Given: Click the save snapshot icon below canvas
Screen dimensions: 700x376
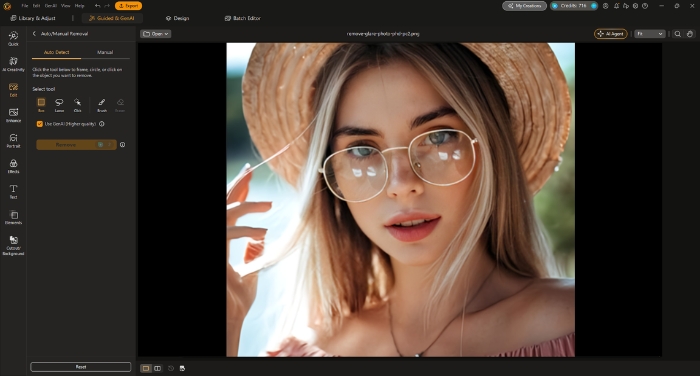Looking at the screenshot, I should [x=182, y=368].
